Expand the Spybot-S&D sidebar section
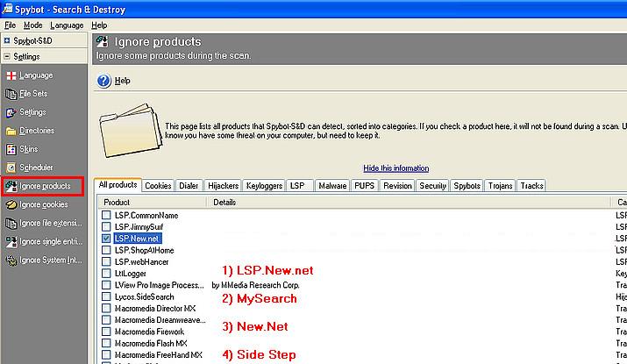The width and height of the screenshot is (627, 364). coord(7,40)
